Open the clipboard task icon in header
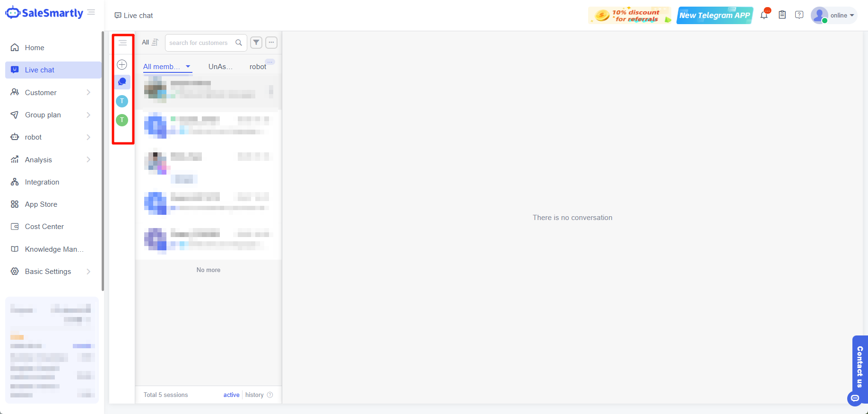Screen dimensions: 868x414 782,15
